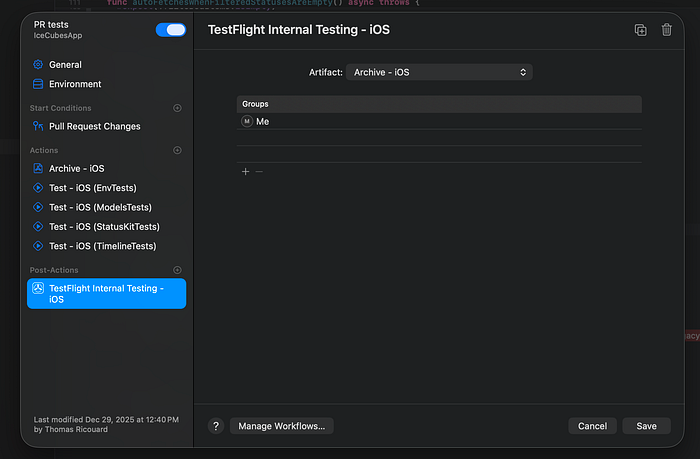Viewport: 700px width, 459px height.
Task: Add a group with the plus button
Action: point(246,171)
